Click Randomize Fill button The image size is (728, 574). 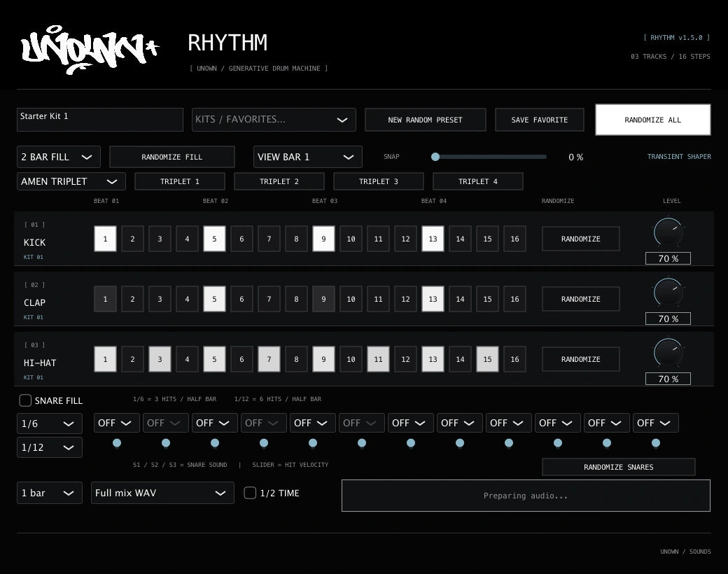click(x=171, y=157)
